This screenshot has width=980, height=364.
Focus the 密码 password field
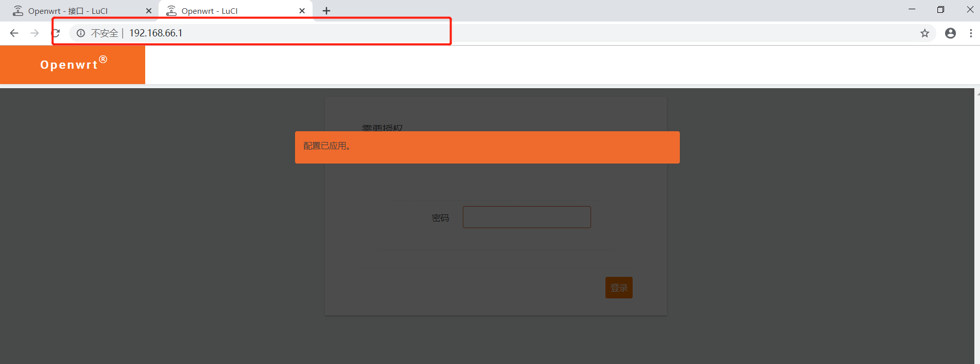527,217
